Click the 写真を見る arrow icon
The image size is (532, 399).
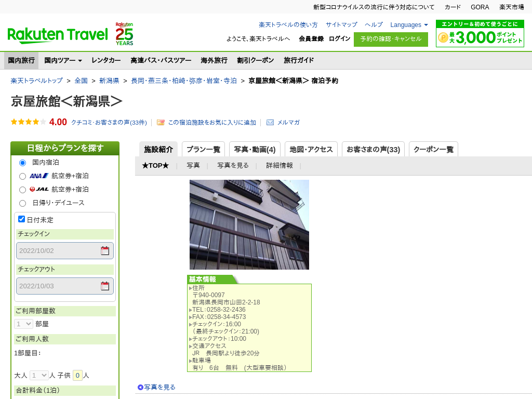coord(140,387)
